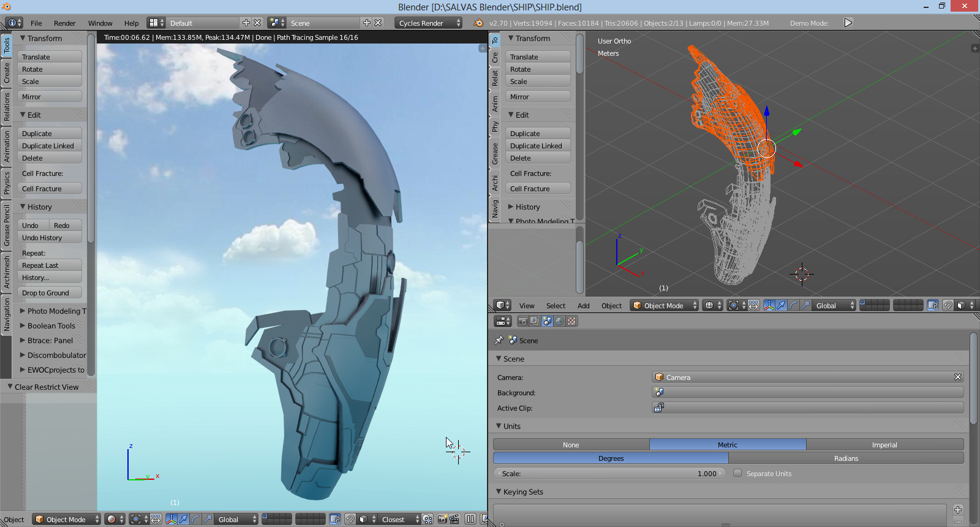Enable the rotate manipulator in right viewport header
980x527 pixels.
[x=793, y=305]
